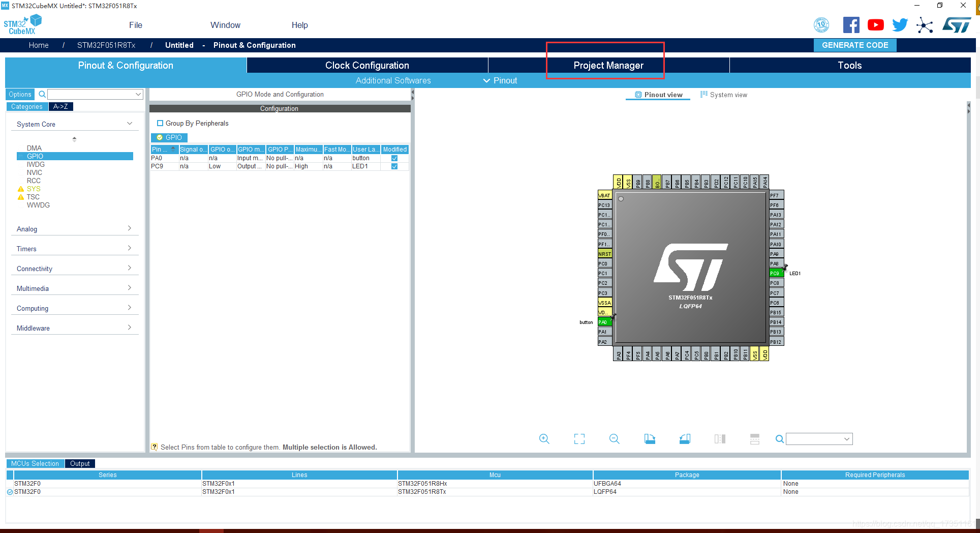Viewport: 980px width, 533px height.
Task: Select SYS in System Core list
Action: [34, 189]
